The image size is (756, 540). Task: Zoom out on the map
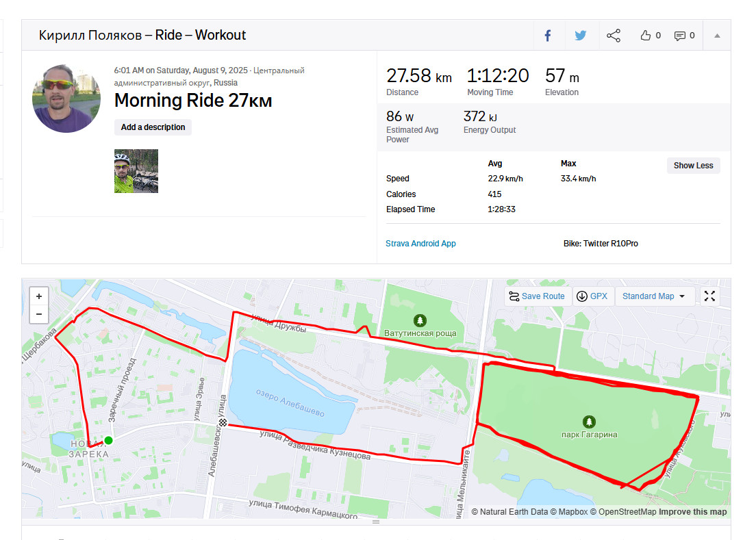pos(39,314)
